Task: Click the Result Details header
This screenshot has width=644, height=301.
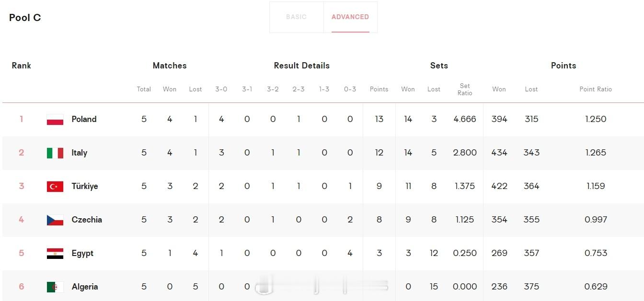Action: (302, 66)
